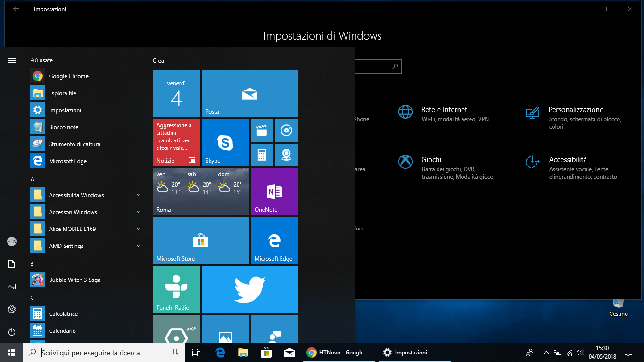The image size is (644, 362).
Task: Open the Maps pin tile
Action: [286, 155]
